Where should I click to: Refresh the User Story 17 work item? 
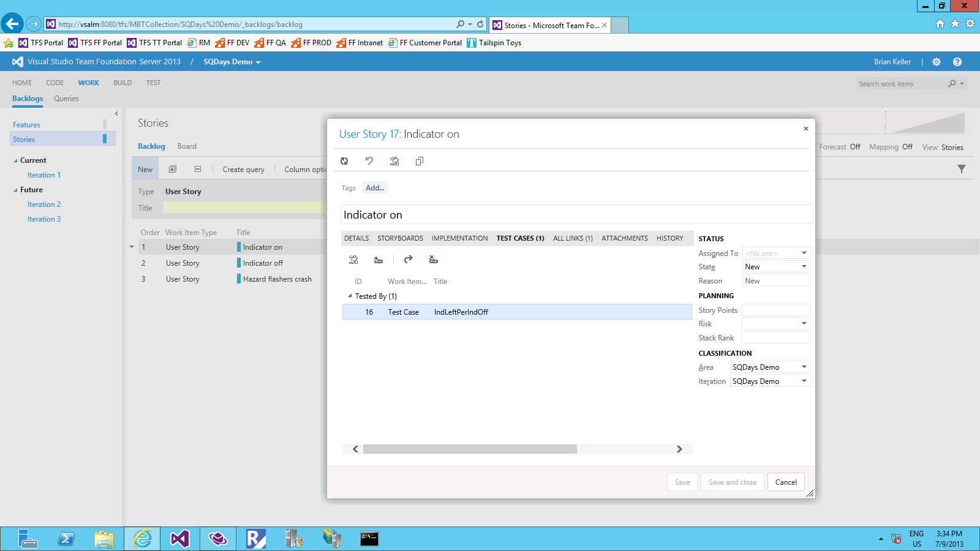[344, 161]
